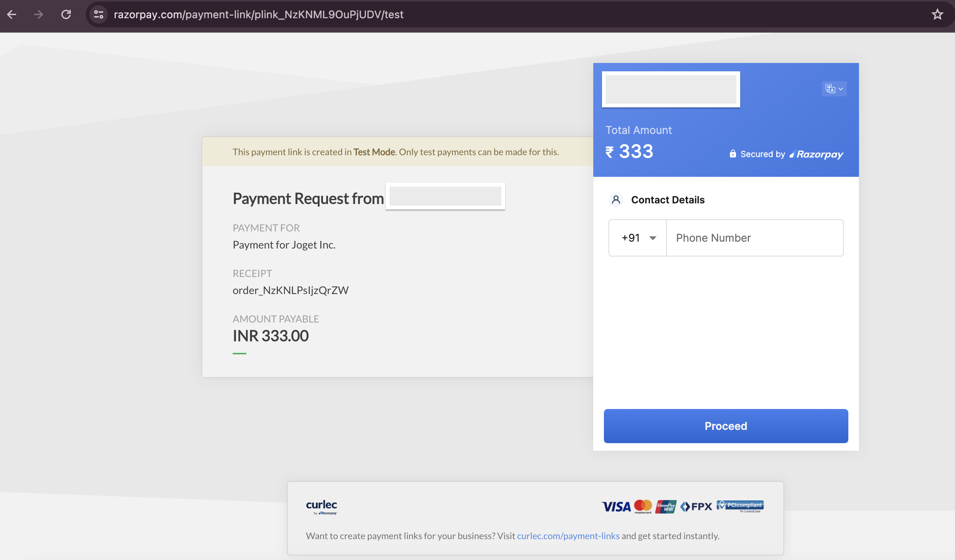Focus the Phone Number input field
Screen dimensions: 955x560
point(755,238)
